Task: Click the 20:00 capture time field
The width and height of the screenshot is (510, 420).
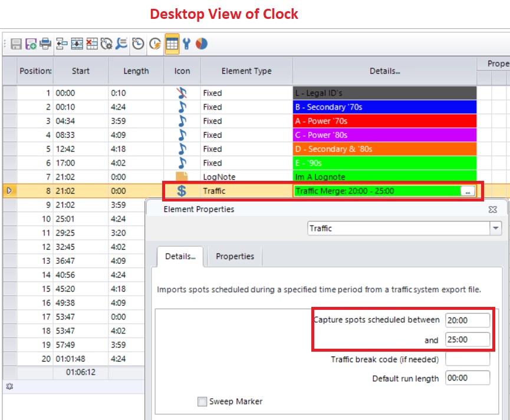Action: [468, 319]
